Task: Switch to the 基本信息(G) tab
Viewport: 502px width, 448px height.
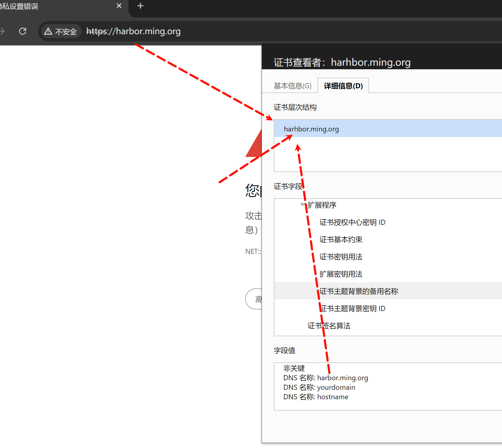Action: coord(292,86)
